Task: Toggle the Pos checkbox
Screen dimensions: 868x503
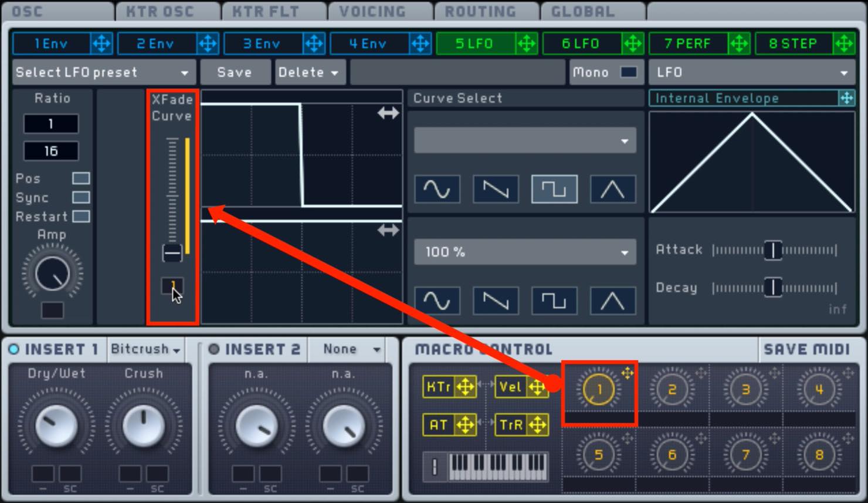Action: tap(81, 178)
